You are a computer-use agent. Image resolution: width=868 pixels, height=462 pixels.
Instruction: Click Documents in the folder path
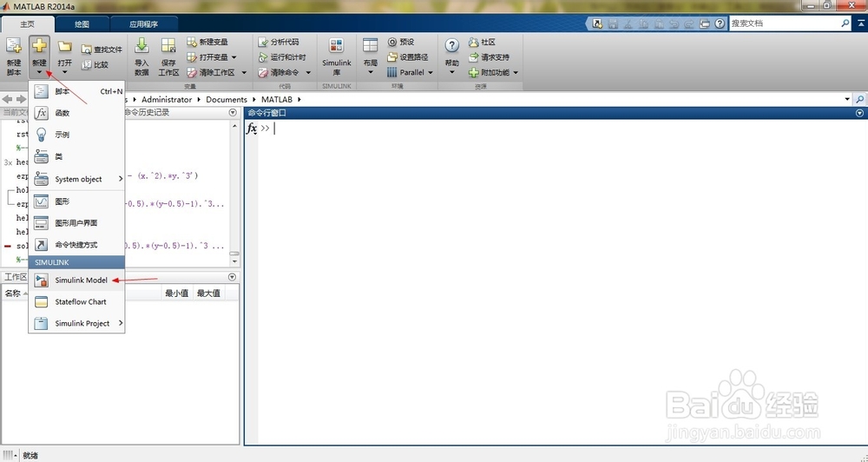pyautogui.click(x=227, y=100)
